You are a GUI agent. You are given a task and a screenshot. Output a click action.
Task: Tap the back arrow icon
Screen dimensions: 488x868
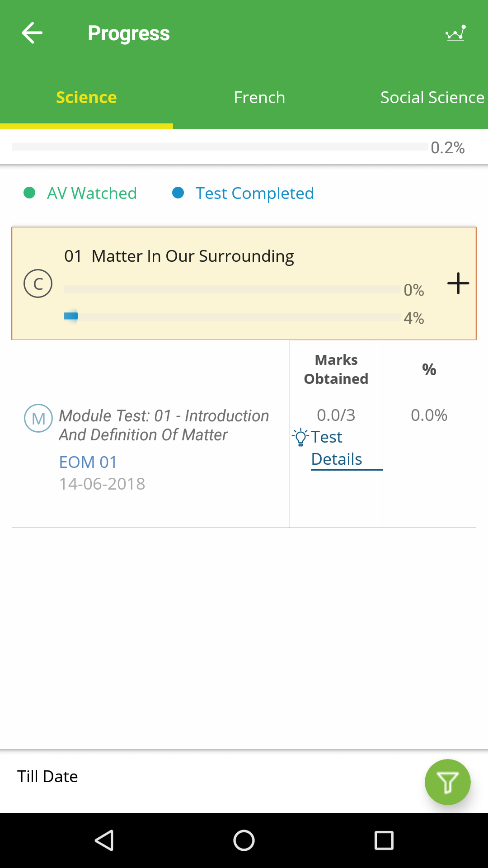[32, 33]
